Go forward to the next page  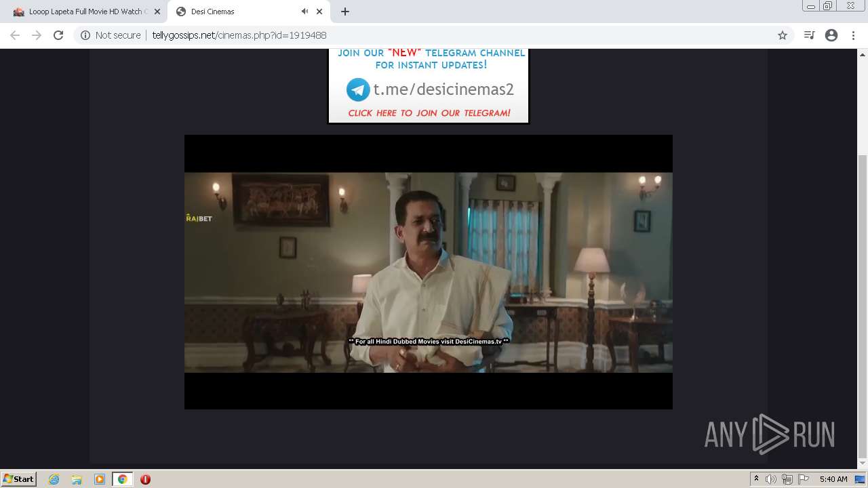tap(37, 35)
